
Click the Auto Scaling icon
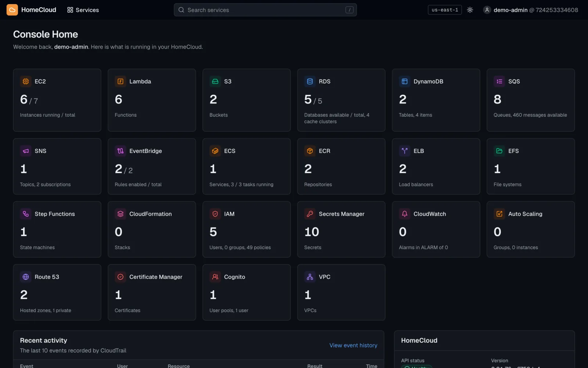499,214
